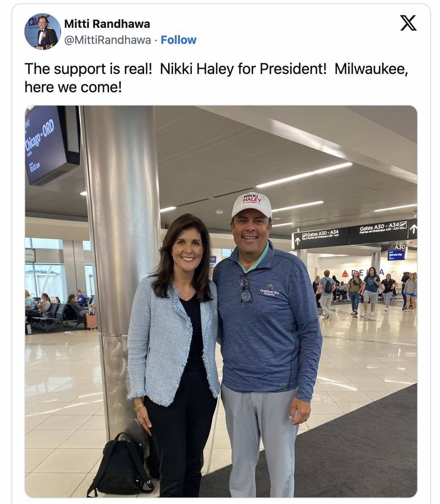Click the Mitti Randhawa display name

tap(107, 24)
